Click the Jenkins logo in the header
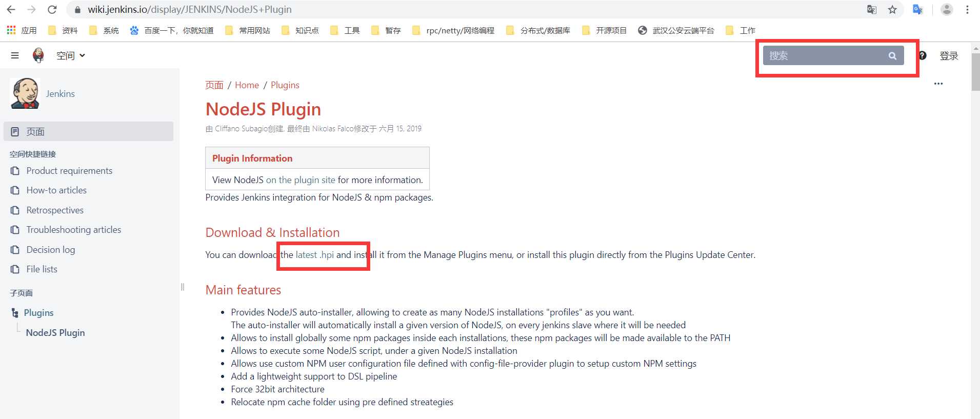The height and width of the screenshot is (419, 980). point(38,55)
